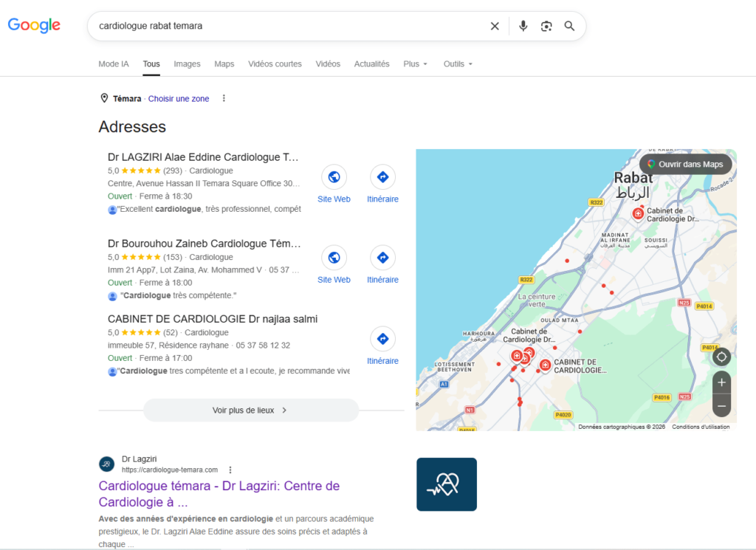Image resolution: width=756 pixels, height=550 pixels.
Task: Open Cardiologue témara - Dr Lagziri result
Action: 219,494
